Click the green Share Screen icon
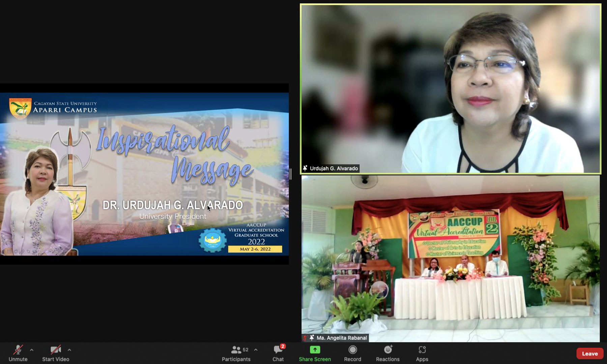This screenshot has width=607, height=364. coord(315,350)
